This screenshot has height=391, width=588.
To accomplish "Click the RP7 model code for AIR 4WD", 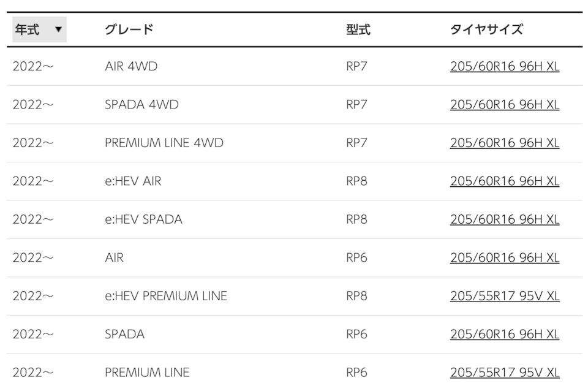I will 356,66.
